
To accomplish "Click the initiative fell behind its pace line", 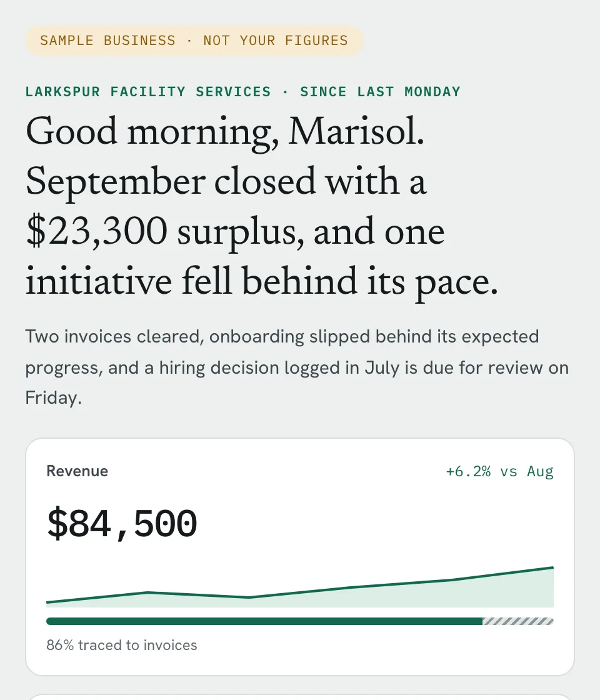I will pos(262,282).
